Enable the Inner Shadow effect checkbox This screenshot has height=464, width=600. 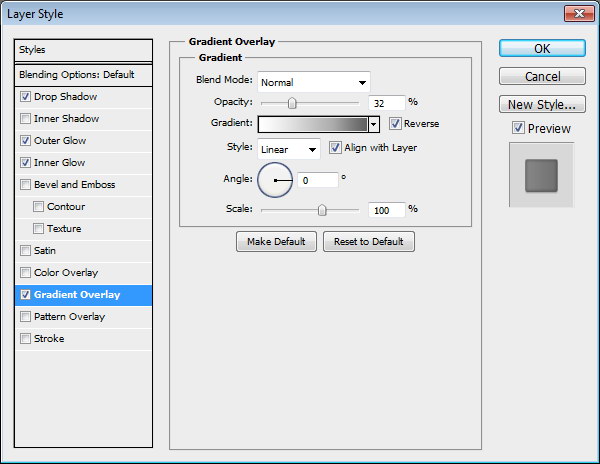pos(25,119)
